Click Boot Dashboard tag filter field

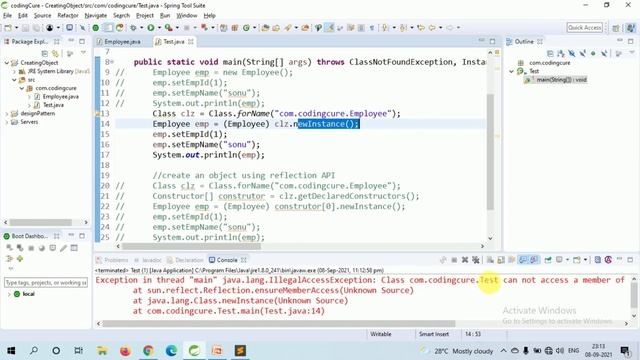[46, 282]
